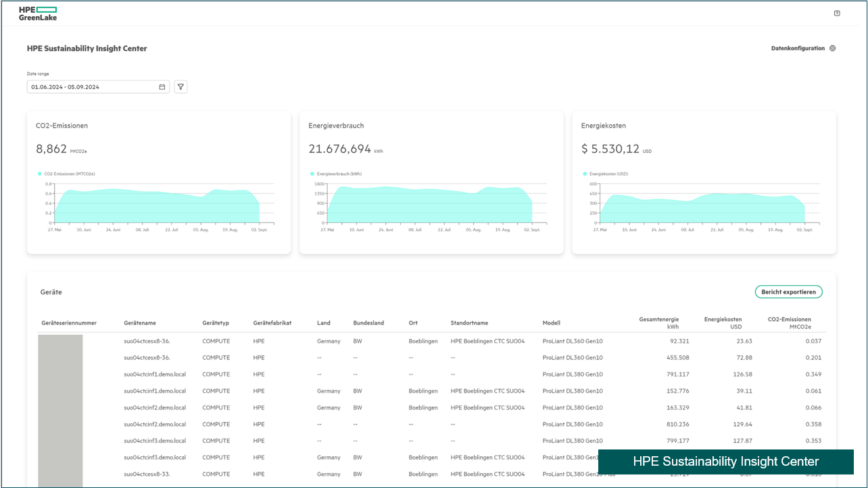Sort by Energiekosten USD column header
Screen dimensions: 868x488
723,322
